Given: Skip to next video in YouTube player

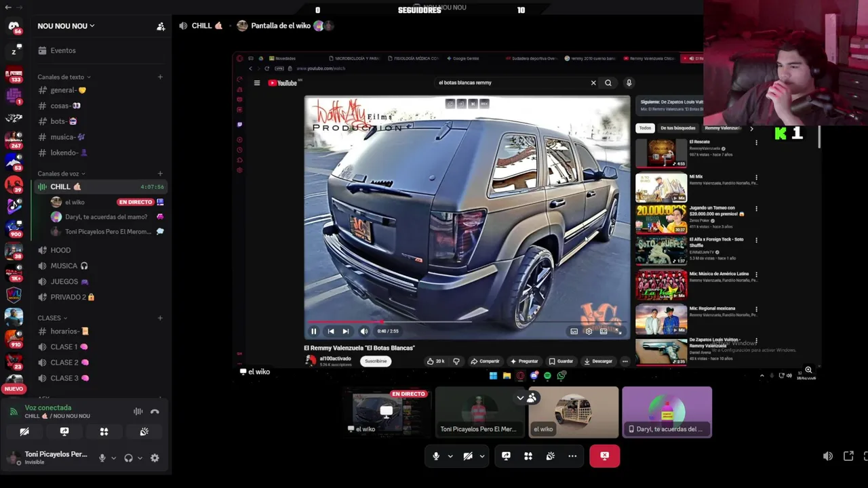Looking at the screenshot, I should pos(346,331).
